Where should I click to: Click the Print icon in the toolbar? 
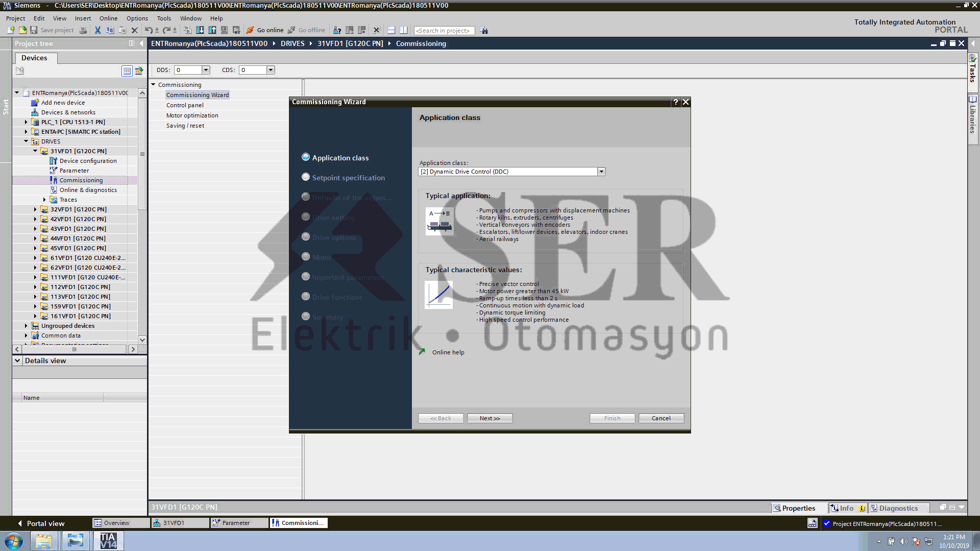83,30
